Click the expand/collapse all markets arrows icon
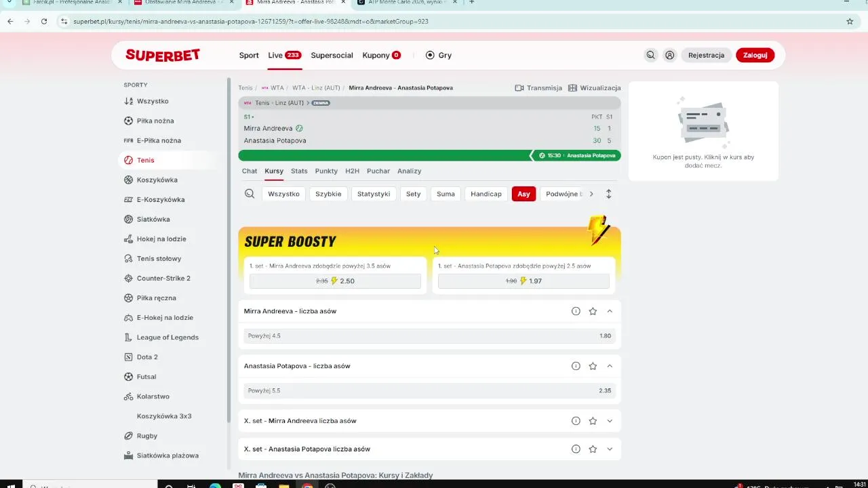 [x=608, y=194]
